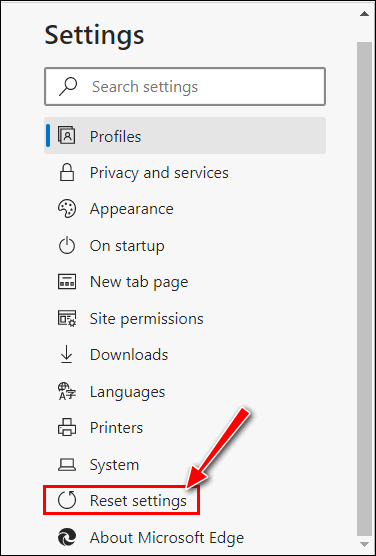The width and height of the screenshot is (376, 556).
Task: Click the On startup power icon
Action: click(x=66, y=246)
